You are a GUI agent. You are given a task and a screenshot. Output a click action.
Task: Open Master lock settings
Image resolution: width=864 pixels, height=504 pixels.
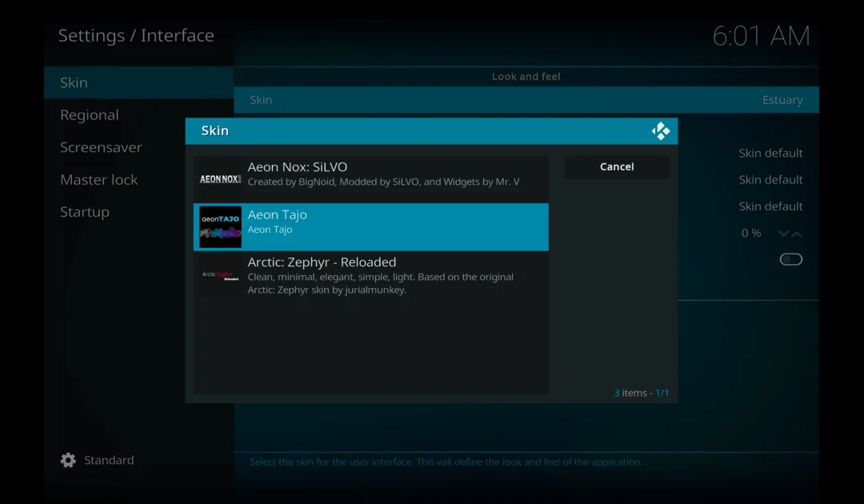[99, 179]
